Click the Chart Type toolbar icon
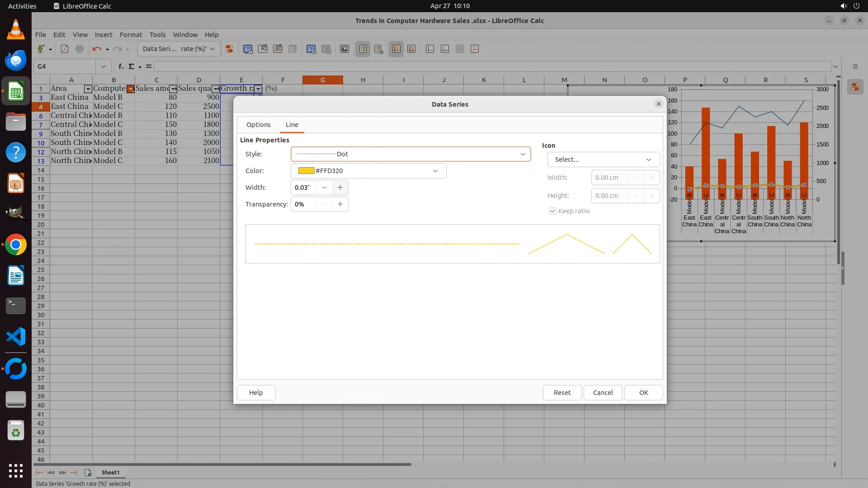This screenshot has width=868, height=488. click(248, 49)
